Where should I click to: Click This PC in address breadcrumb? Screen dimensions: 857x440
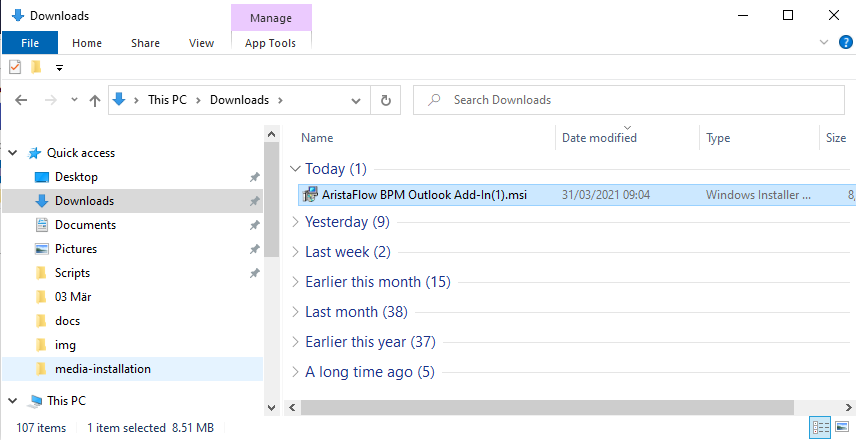167,100
